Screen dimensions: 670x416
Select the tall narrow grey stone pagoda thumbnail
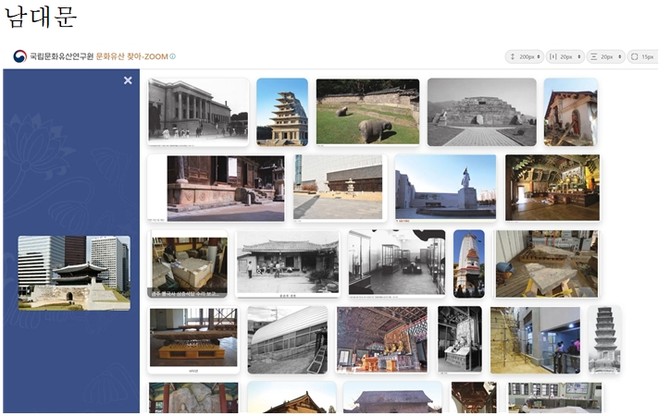tap(604, 339)
